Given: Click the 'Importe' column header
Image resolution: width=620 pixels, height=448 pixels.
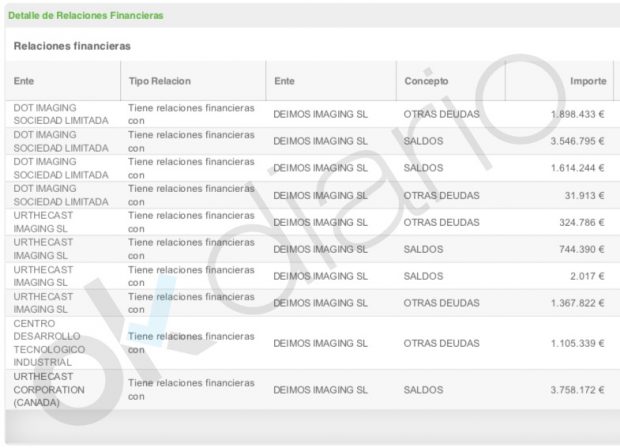Looking at the screenshot, I should pyautogui.click(x=588, y=81).
